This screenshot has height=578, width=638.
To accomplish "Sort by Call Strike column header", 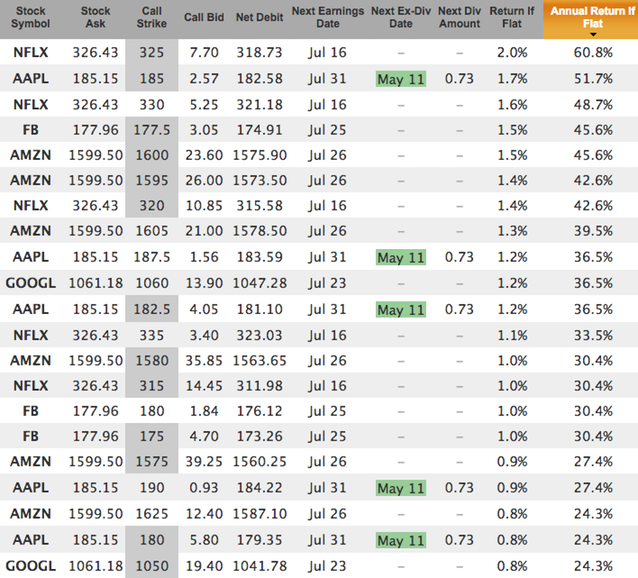I will pyautogui.click(x=151, y=17).
